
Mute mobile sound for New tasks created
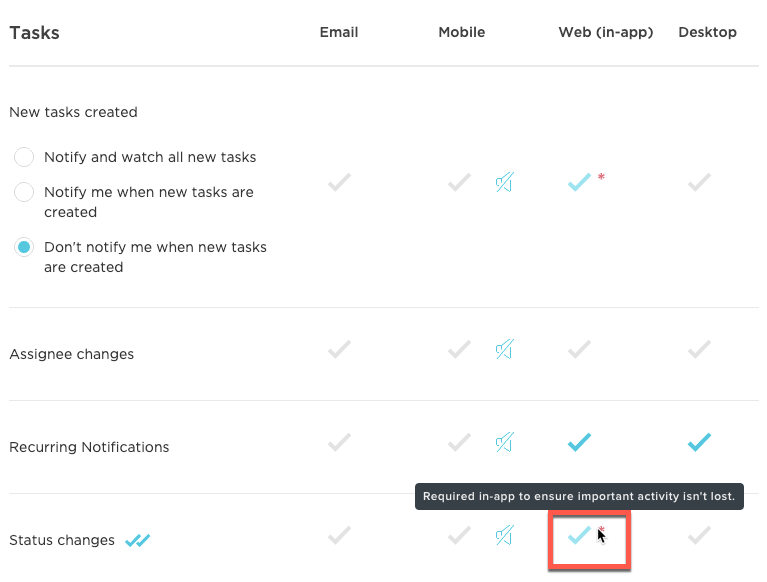[x=504, y=182]
